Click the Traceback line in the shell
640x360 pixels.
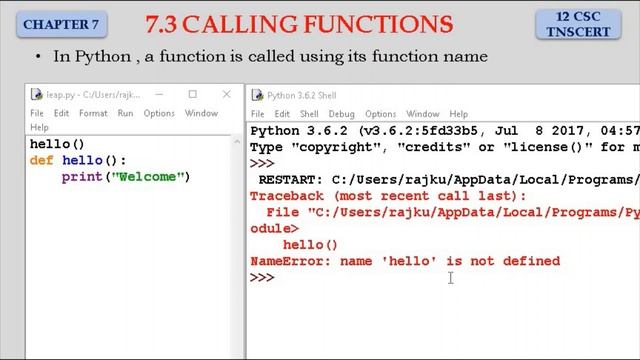click(388, 196)
